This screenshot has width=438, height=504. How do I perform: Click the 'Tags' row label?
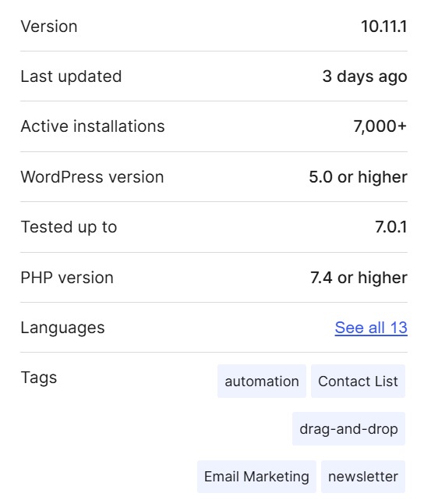click(x=39, y=378)
